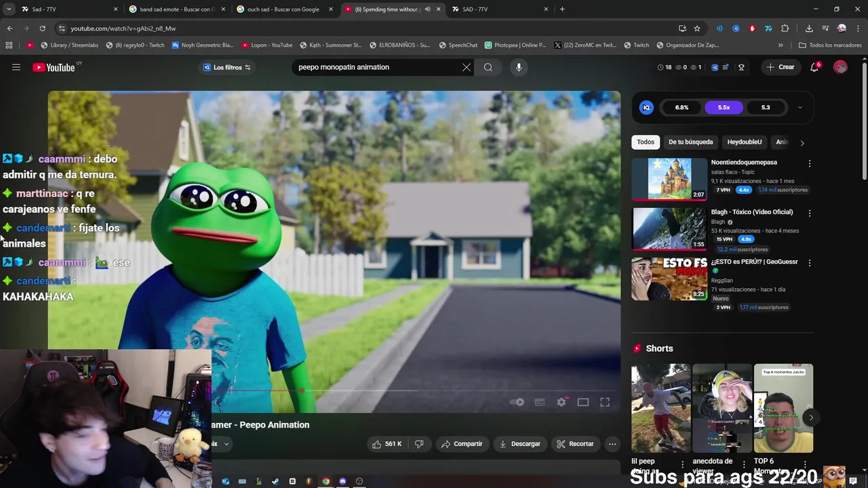Go to the YouTube home logo
Image resolution: width=868 pixels, height=488 pixels.
coord(54,67)
